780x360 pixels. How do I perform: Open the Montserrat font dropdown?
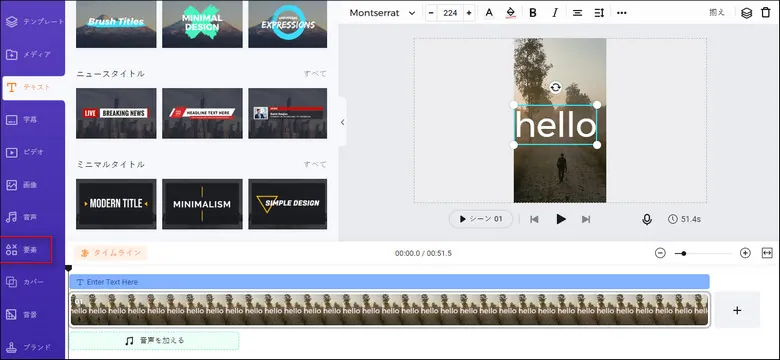[382, 13]
